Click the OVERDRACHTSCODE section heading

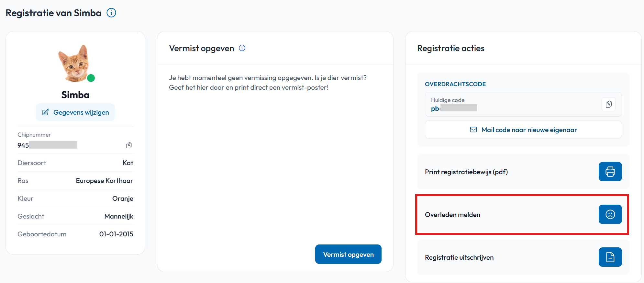point(455,84)
